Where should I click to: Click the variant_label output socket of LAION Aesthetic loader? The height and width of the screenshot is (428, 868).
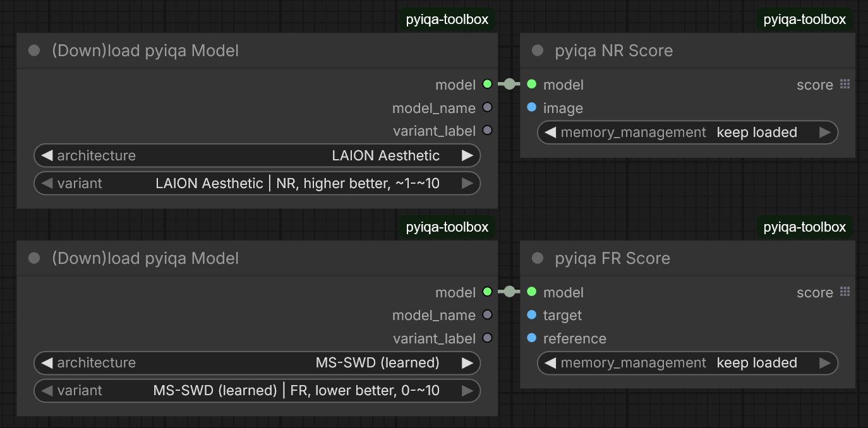[487, 131]
